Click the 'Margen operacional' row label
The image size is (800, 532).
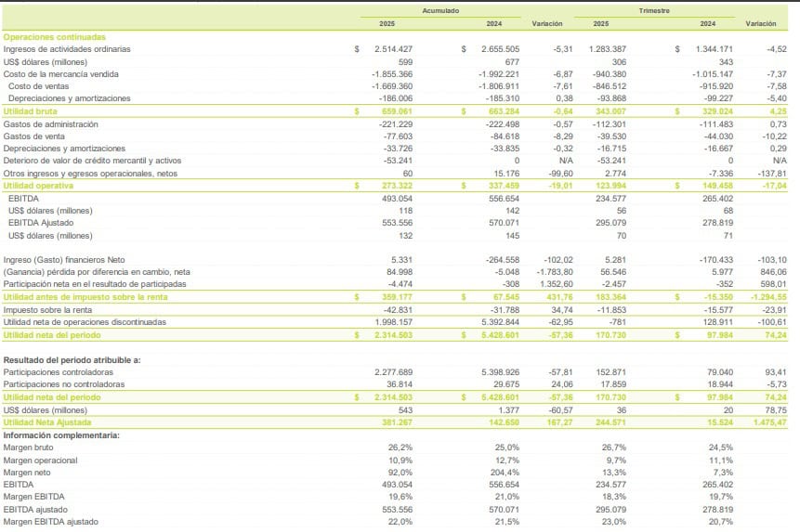click(x=40, y=461)
